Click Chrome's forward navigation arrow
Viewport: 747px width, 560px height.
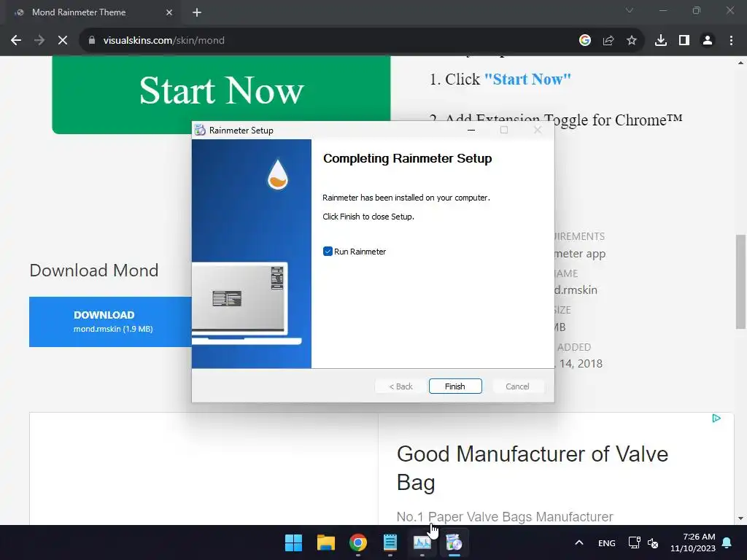(39, 41)
